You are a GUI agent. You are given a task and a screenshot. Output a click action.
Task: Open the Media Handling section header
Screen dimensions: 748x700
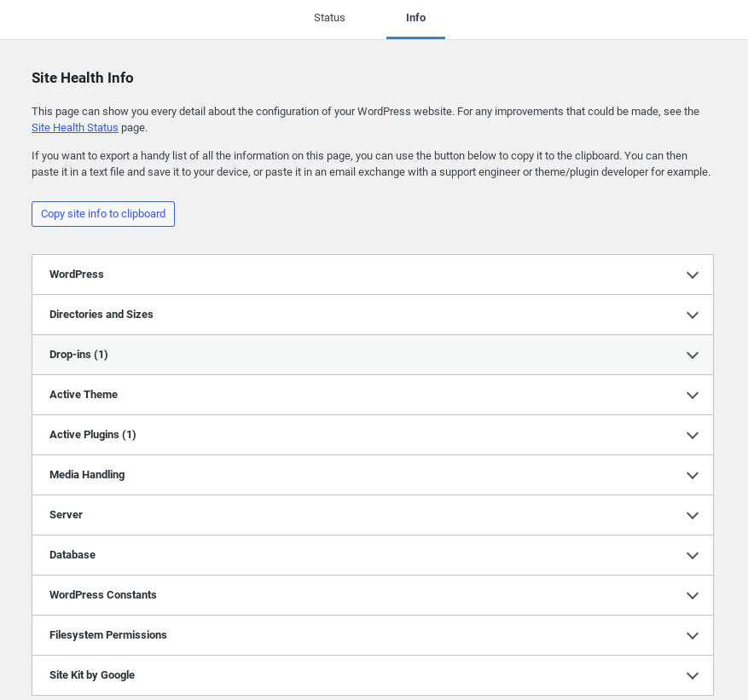(372, 475)
